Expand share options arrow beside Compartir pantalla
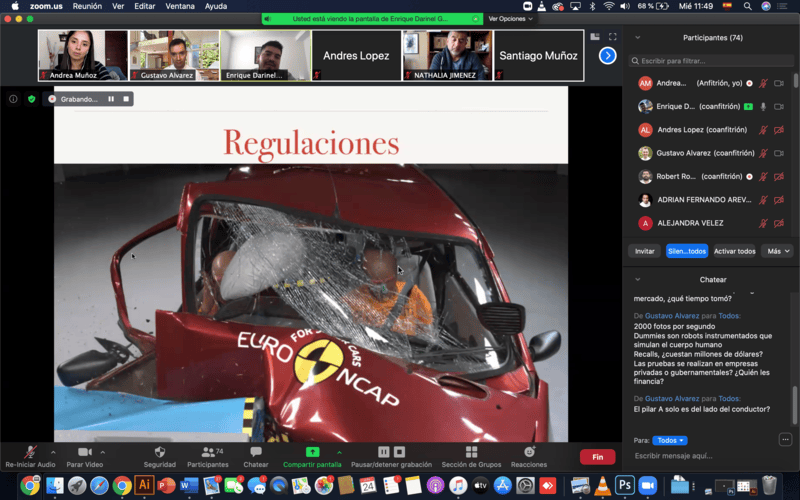 339,452
